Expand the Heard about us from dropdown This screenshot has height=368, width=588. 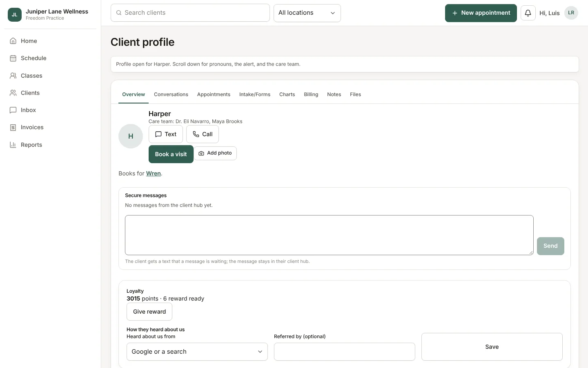pyautogui.click(x=197, y=352)
